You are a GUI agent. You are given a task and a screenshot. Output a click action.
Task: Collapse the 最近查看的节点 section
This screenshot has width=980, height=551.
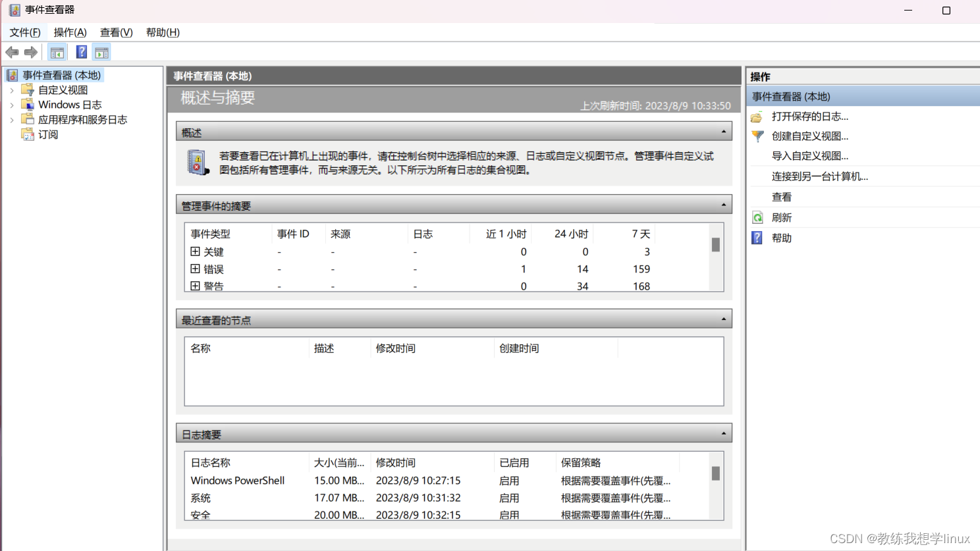(723, 319)
